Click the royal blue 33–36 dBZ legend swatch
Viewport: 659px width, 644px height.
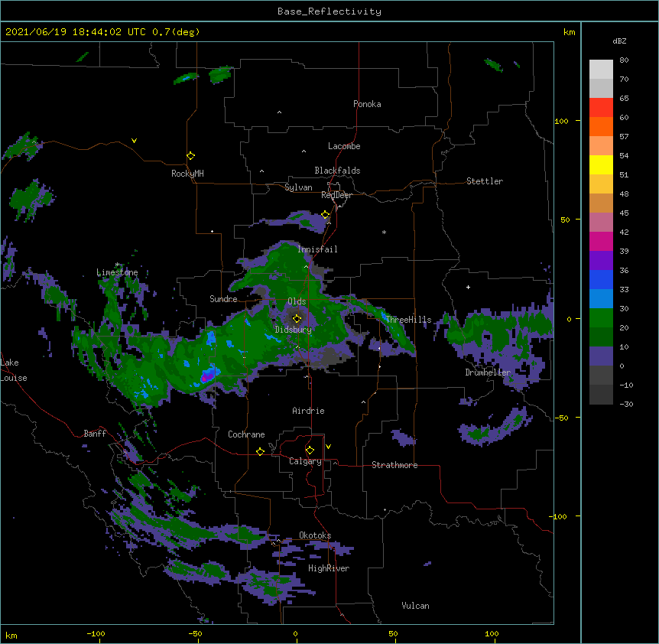tap(601, 280)
